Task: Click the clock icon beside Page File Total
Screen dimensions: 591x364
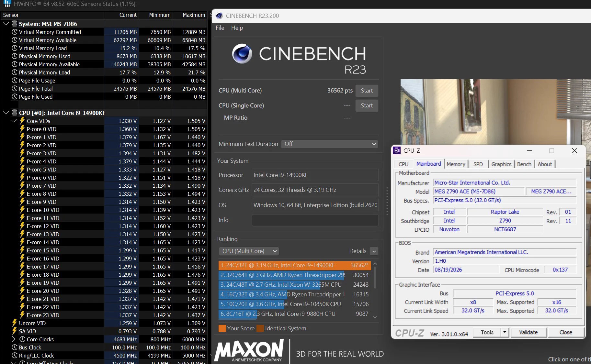Action: coord(14,89)
